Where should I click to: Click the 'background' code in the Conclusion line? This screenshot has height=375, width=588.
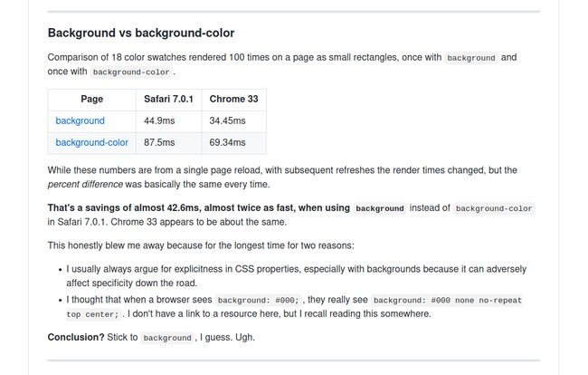(167, 338)
